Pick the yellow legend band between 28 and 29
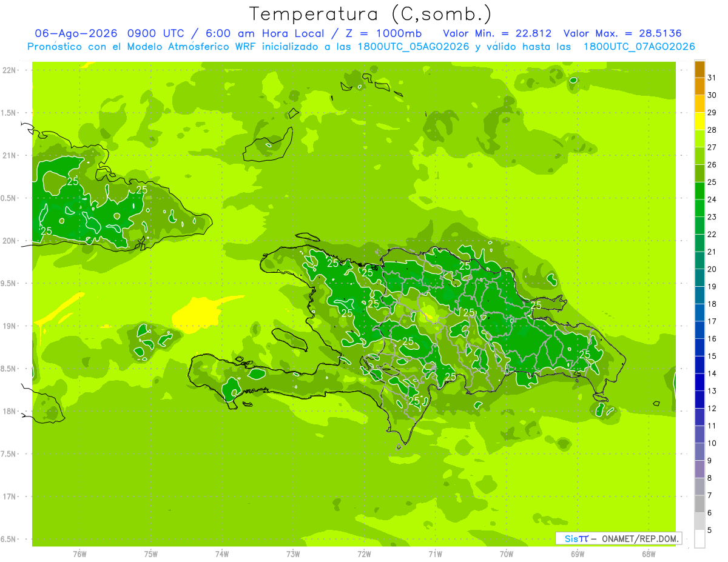 (699, 121)
